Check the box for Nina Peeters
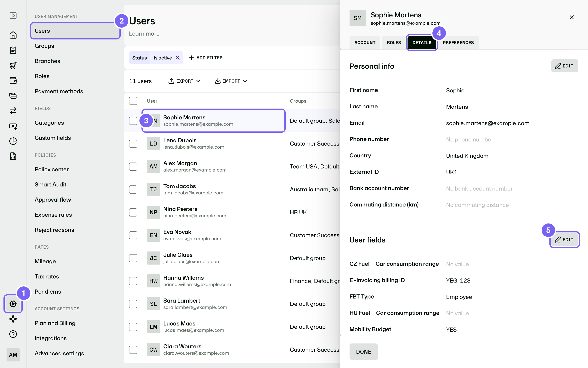Viewport: 588px width, 368px height. tap(133, 212)
